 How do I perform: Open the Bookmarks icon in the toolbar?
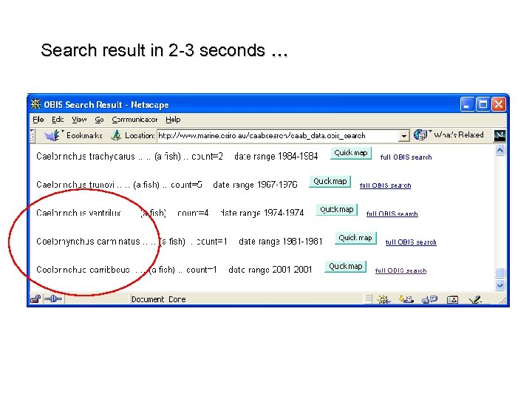[x=52, y=135]
